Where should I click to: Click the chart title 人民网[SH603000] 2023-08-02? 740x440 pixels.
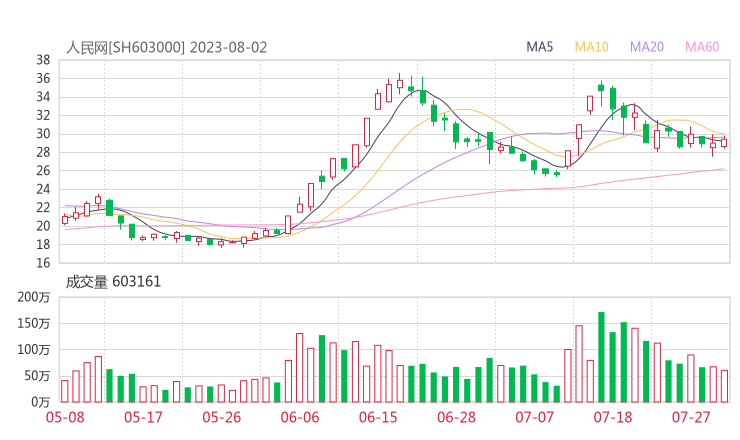pos(167,47)
